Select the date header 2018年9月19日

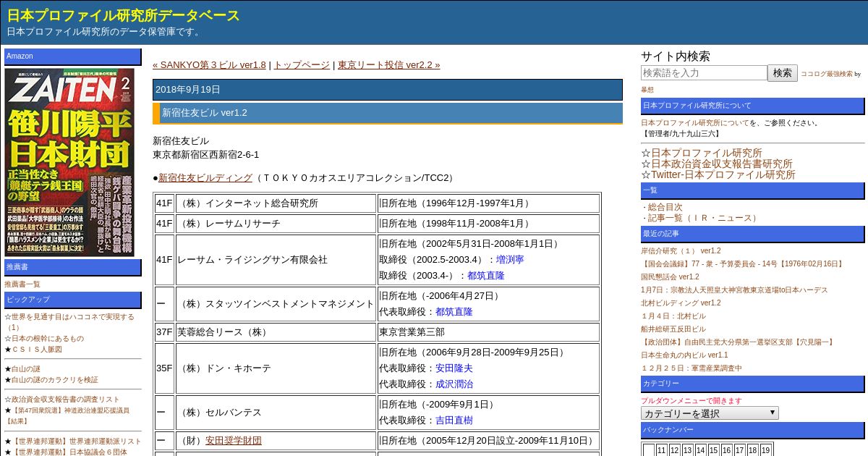pyautogui.click(x=388, y=90)
